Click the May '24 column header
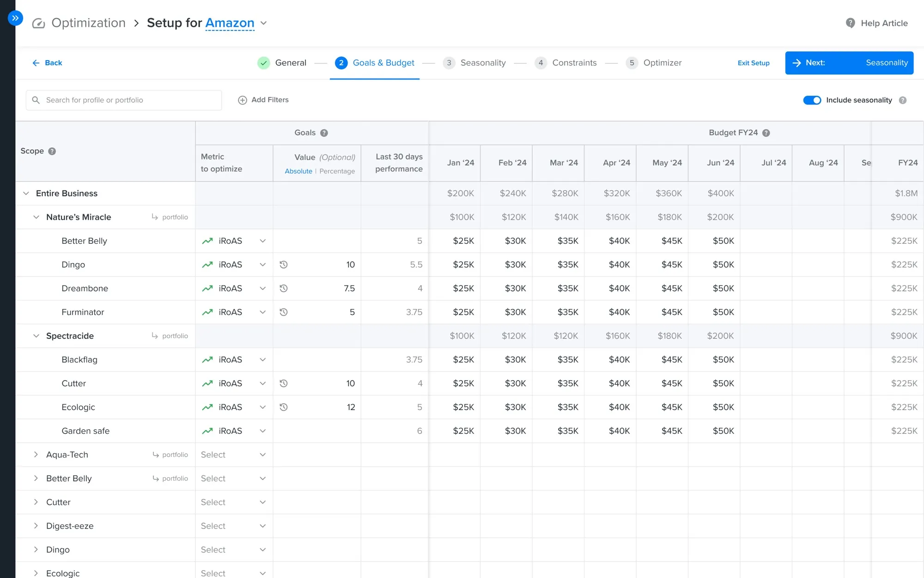 663,163
